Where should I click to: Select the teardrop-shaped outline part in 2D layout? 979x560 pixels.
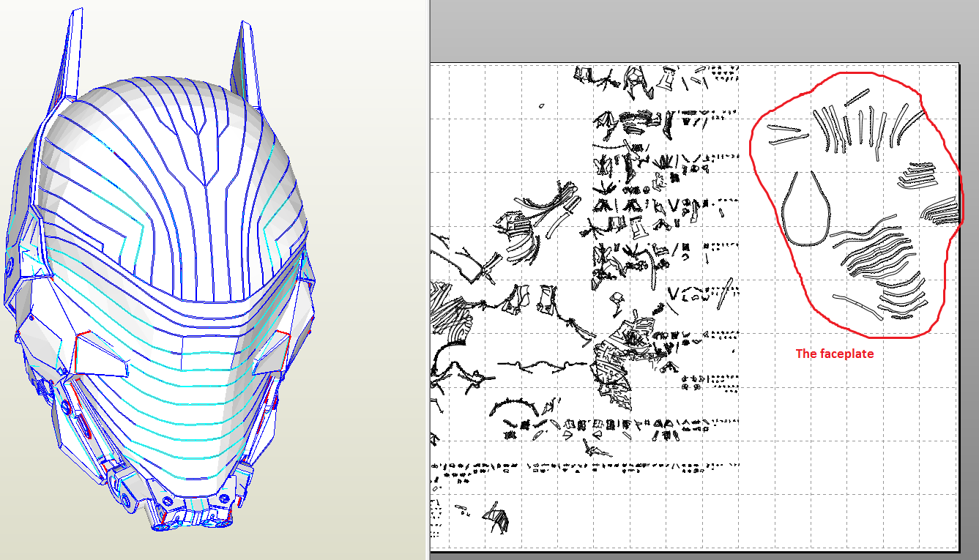(808, 209)
